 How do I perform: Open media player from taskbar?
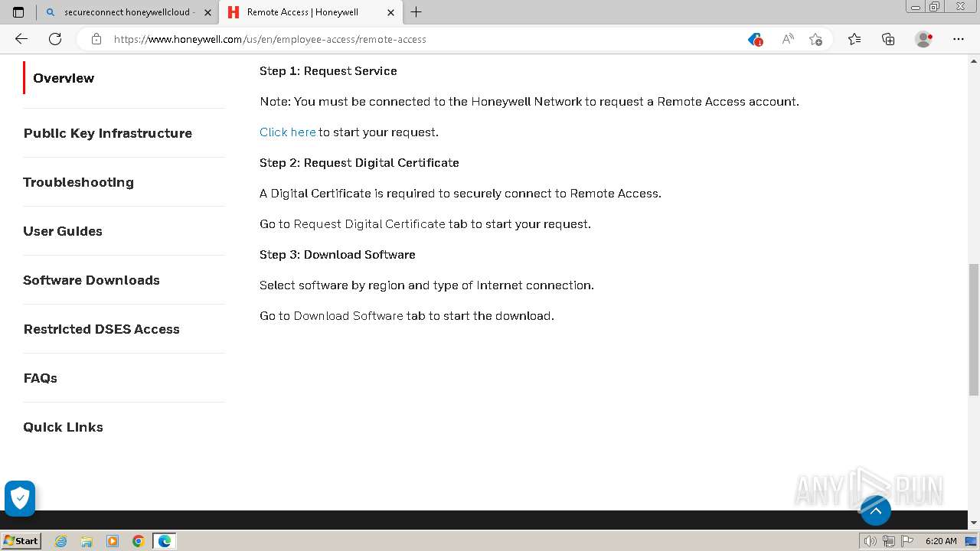tap(113, 541)
